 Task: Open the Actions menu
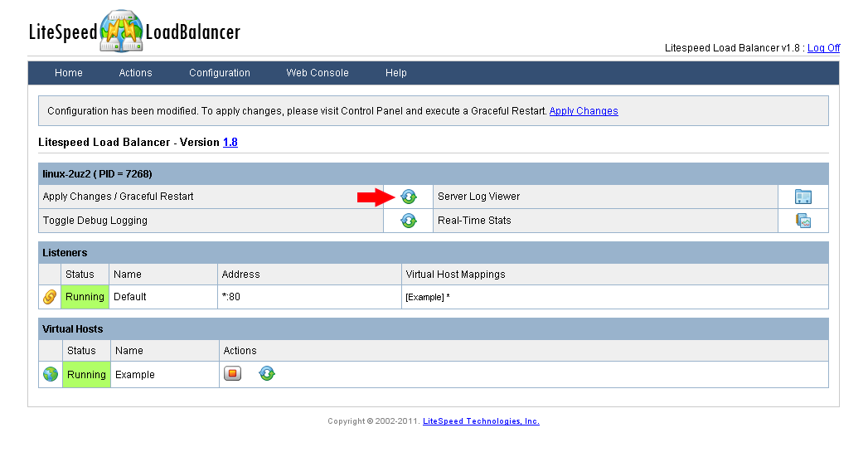click(136, 72)
